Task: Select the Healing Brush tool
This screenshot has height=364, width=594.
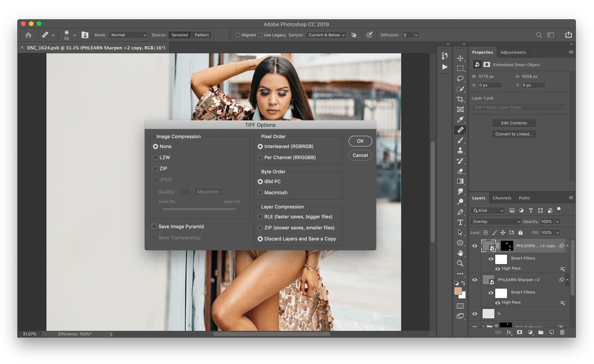Action: [461, 130]
